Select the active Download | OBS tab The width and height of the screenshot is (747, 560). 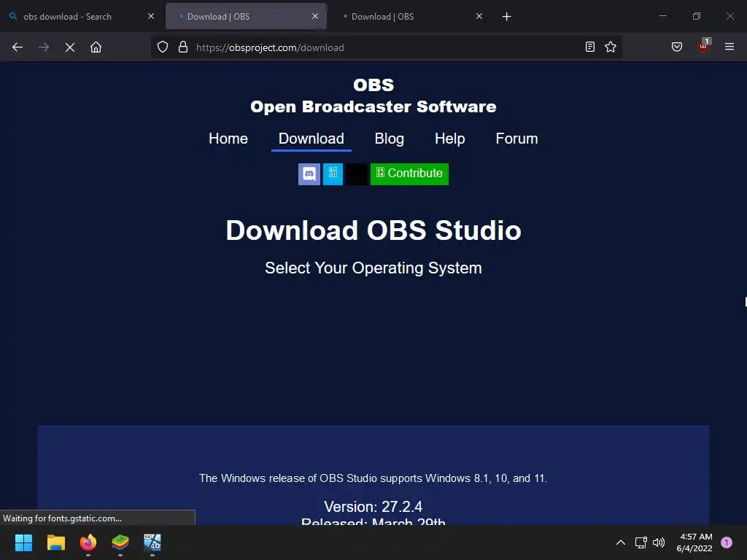(x=246, y=16)
